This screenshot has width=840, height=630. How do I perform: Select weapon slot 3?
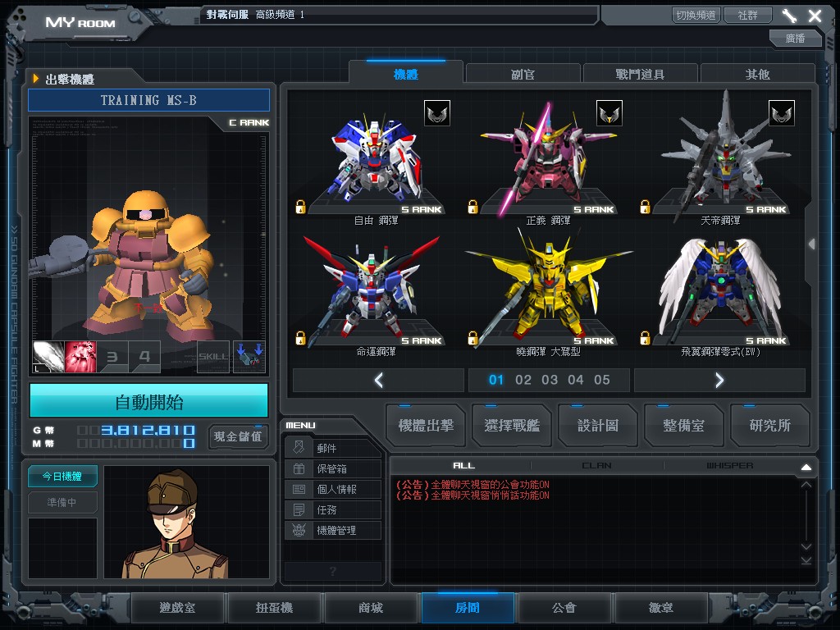point(112,357)
